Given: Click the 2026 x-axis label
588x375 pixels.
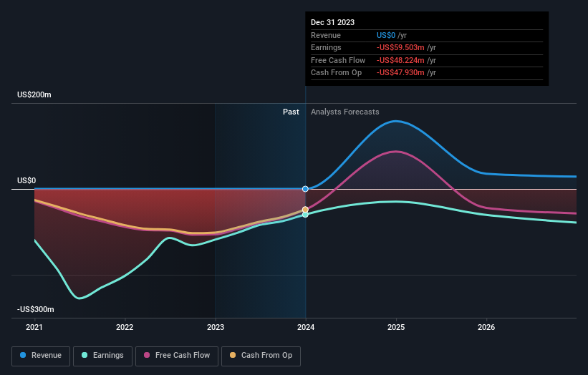Looking at the screenshot, I should point(486,327).
